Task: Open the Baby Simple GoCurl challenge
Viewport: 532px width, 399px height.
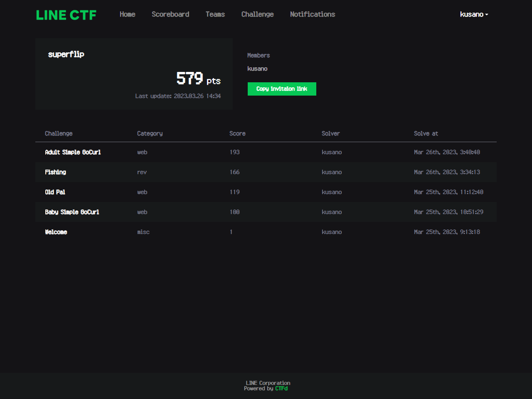Action: point(72,212)
